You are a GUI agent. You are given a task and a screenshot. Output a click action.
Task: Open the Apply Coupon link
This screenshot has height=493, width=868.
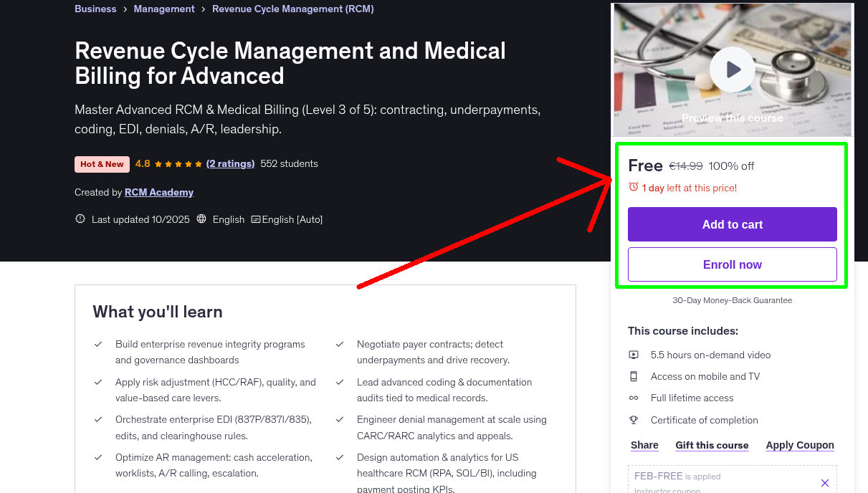click(x=800, y=445)
